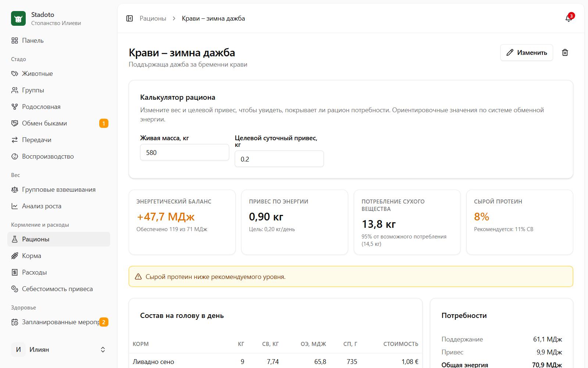Click the Целевой суточный привес input field
This screenshot has width=588, height=368.
pyautogui.click(x=279, y=159)
